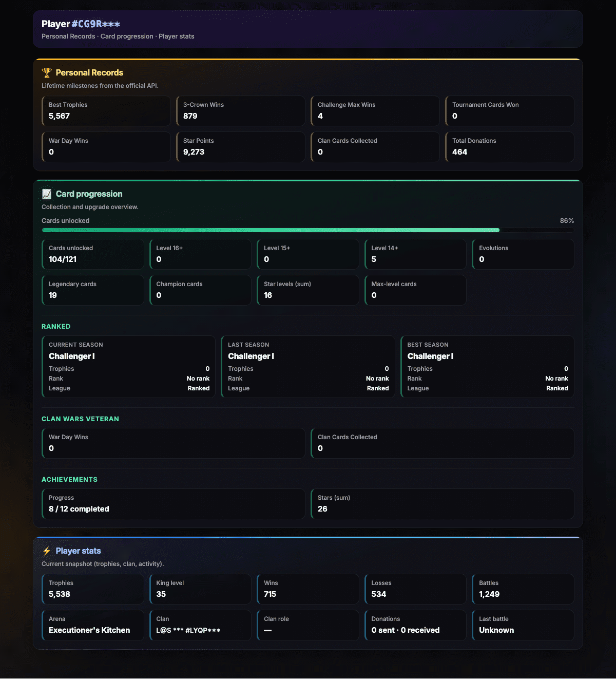Open the Level 14+ cards tile
The width and height of the screenshot is (616, 679).
415,254
